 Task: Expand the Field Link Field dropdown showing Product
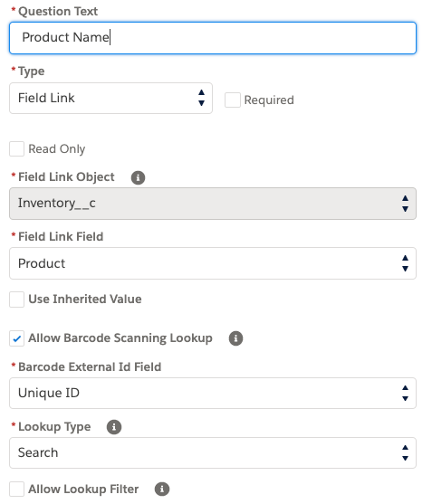point(213,263)
